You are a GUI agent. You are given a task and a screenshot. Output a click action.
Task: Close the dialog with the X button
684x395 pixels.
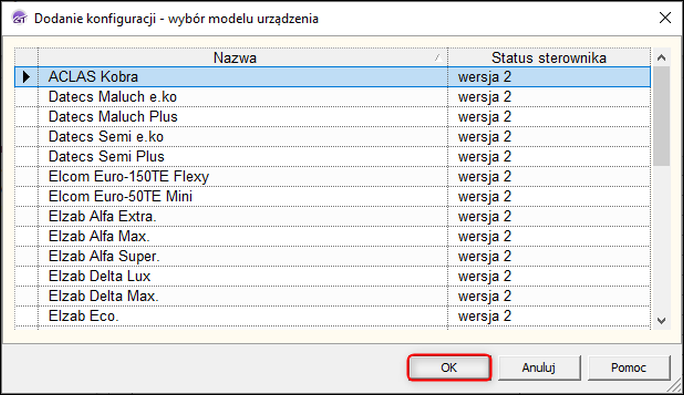[665, 18]
